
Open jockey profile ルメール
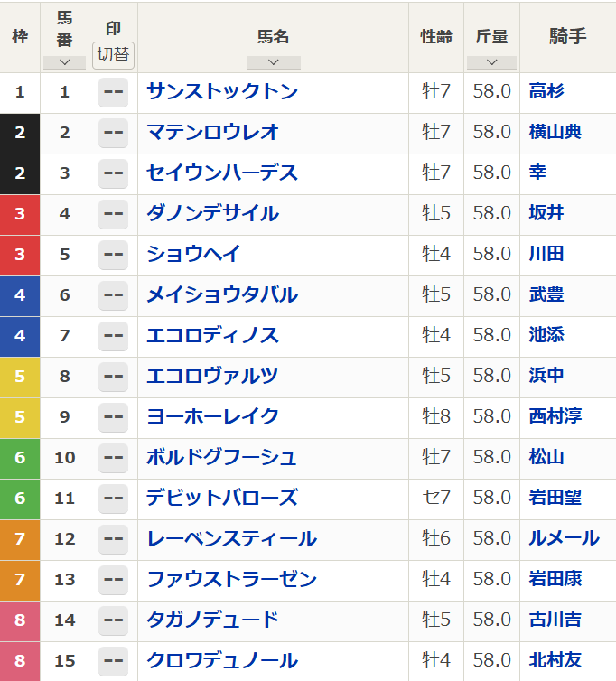tap(564, 539)
